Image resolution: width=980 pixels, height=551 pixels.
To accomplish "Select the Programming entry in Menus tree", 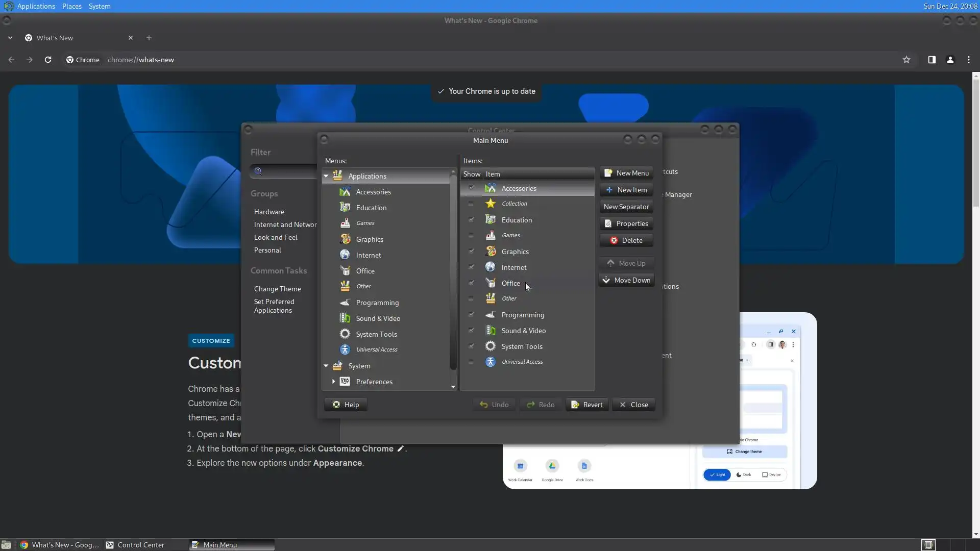I will click(377, 303).
